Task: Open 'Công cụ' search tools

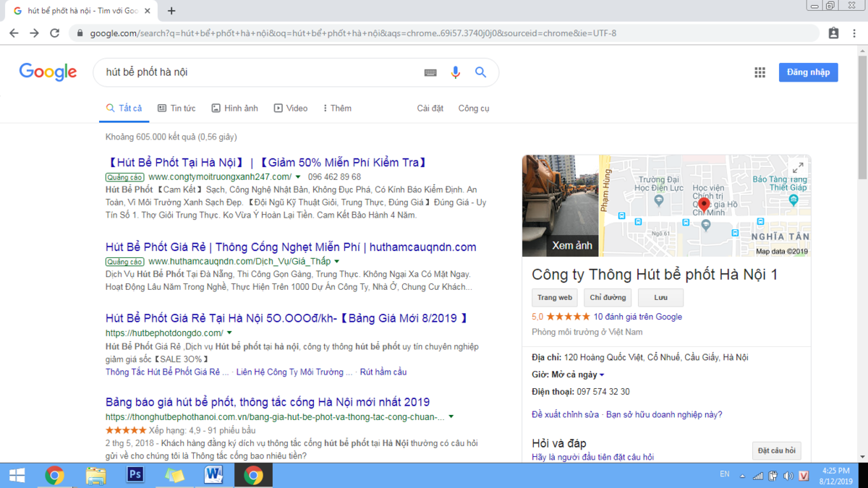Action: [x=474, y=108]
